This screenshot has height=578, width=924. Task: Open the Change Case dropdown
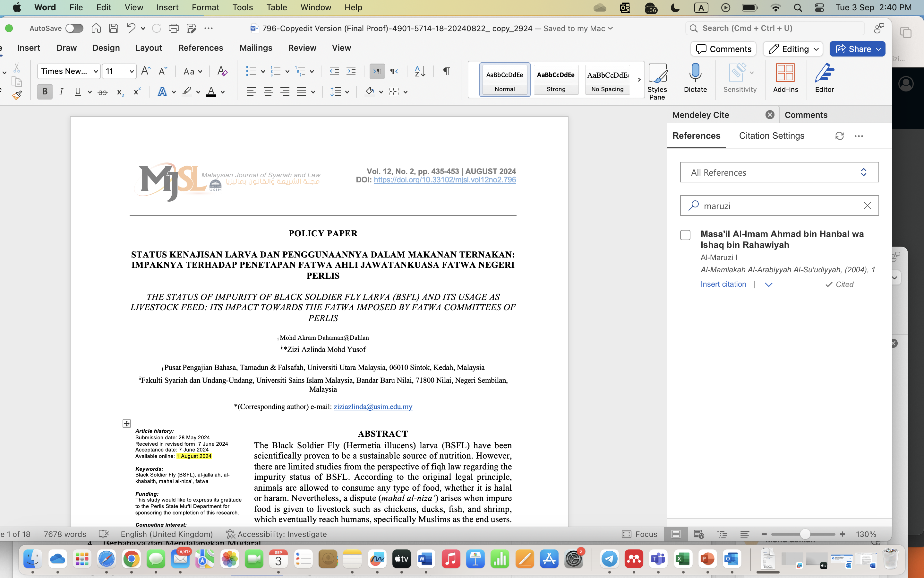193,71
